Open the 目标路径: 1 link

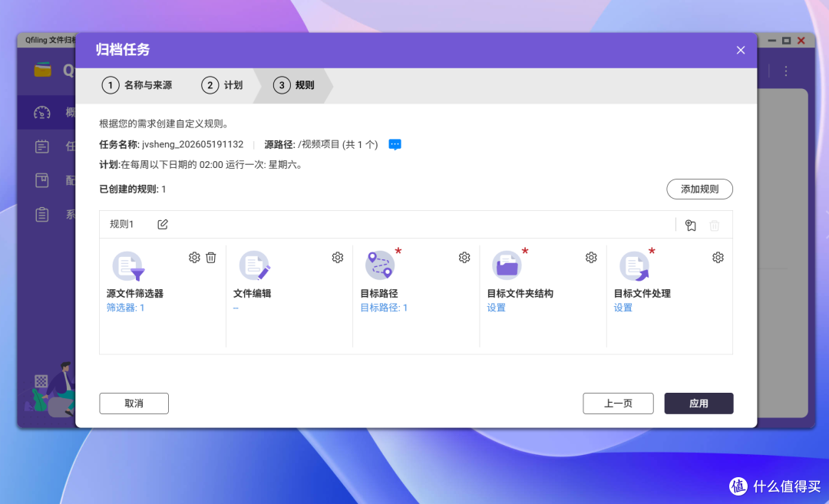pyautogui.click(x=384, y=308)
